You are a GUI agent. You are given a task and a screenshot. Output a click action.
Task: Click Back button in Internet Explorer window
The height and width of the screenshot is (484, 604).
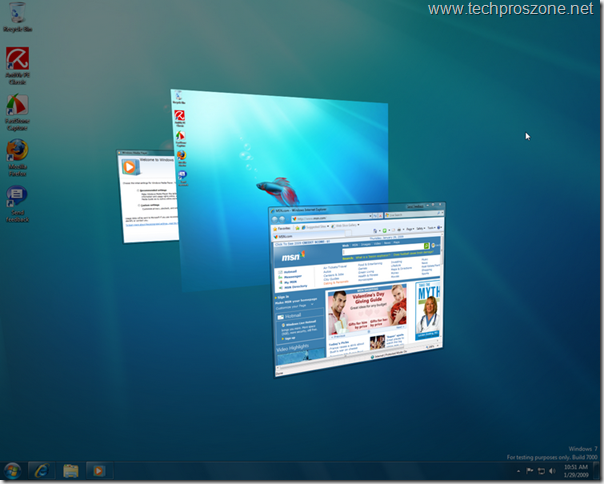275,220
